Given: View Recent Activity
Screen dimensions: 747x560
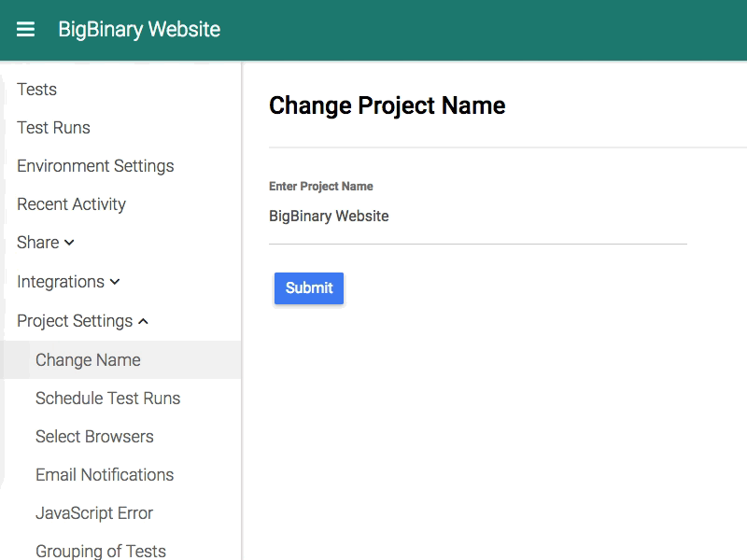Looking at the screenshot, I should (71, 204).
